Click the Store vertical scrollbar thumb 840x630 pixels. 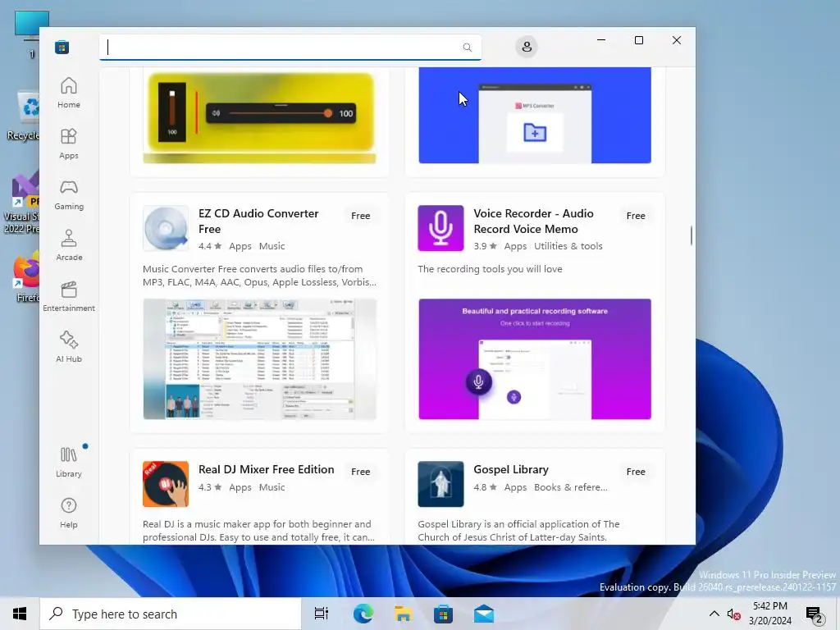pyautogui.click(x=691, y=235)
